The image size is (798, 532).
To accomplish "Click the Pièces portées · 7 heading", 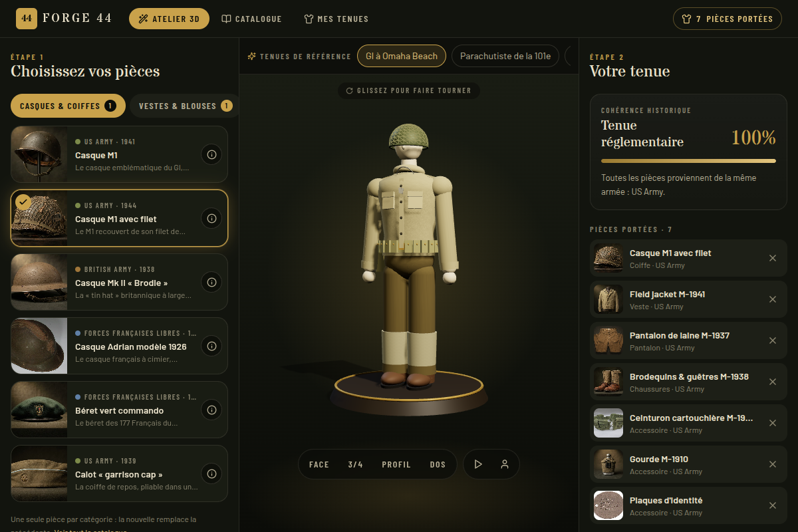I will point(630,229).
